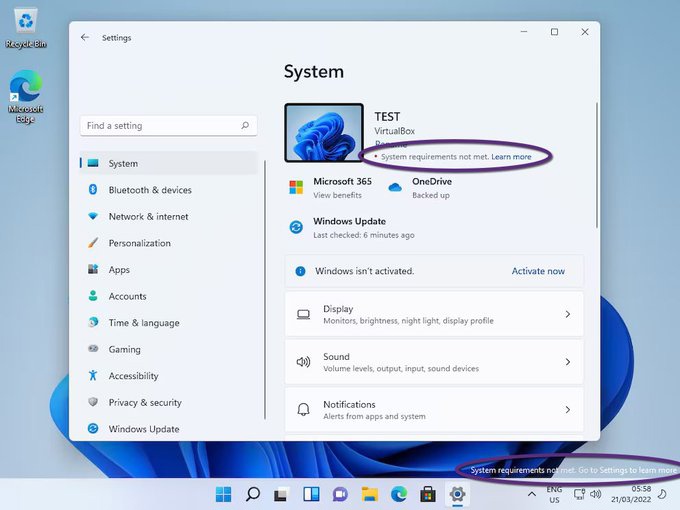
Task: Open Microsoft Edge from the taskbar
Action: pos(399,494)
